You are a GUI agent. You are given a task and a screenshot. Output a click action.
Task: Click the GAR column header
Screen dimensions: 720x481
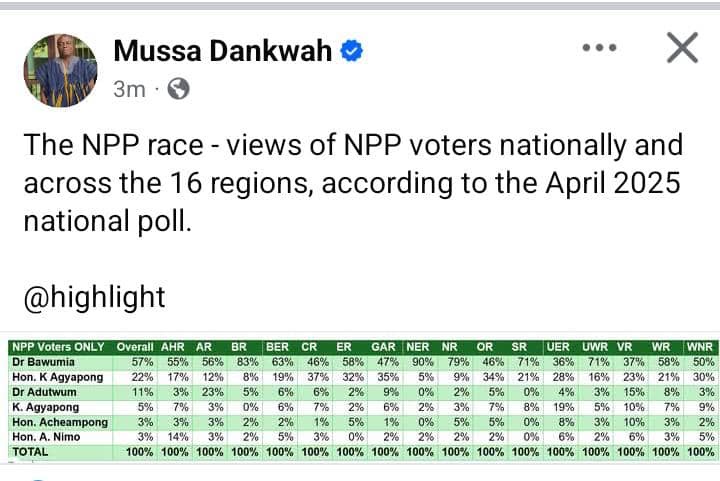pyautogui.click(x=383, y=347)
